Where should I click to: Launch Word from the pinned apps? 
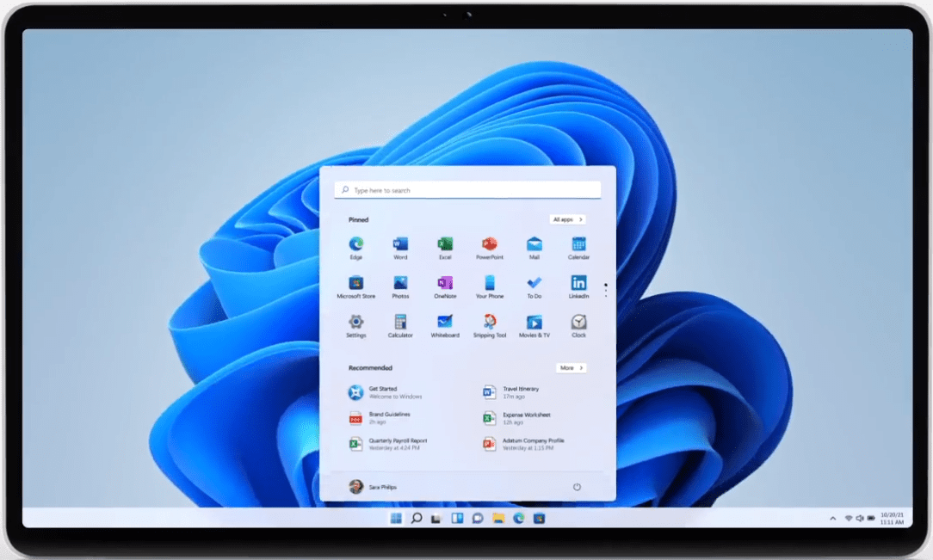click(x=400, y=248)
